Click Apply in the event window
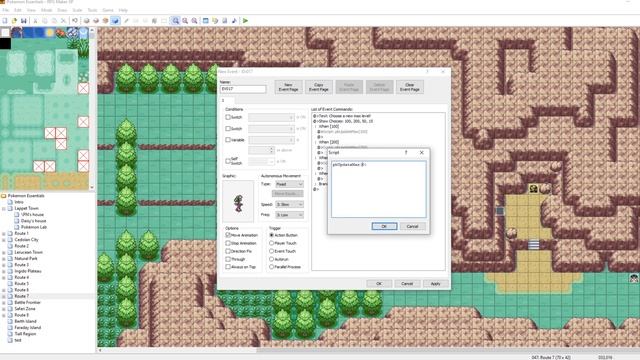The height and width of the screenshot is (360, 640). [435, 283]
